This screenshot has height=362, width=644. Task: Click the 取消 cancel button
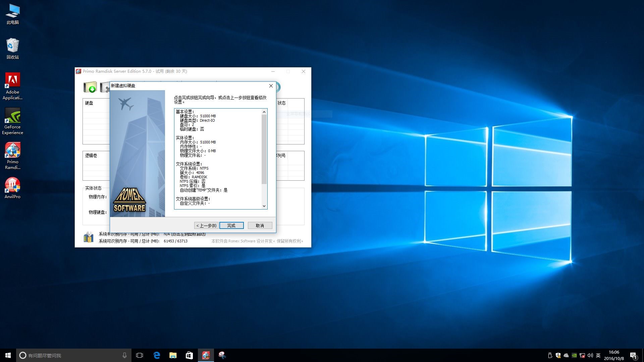(x=260, y=226)
